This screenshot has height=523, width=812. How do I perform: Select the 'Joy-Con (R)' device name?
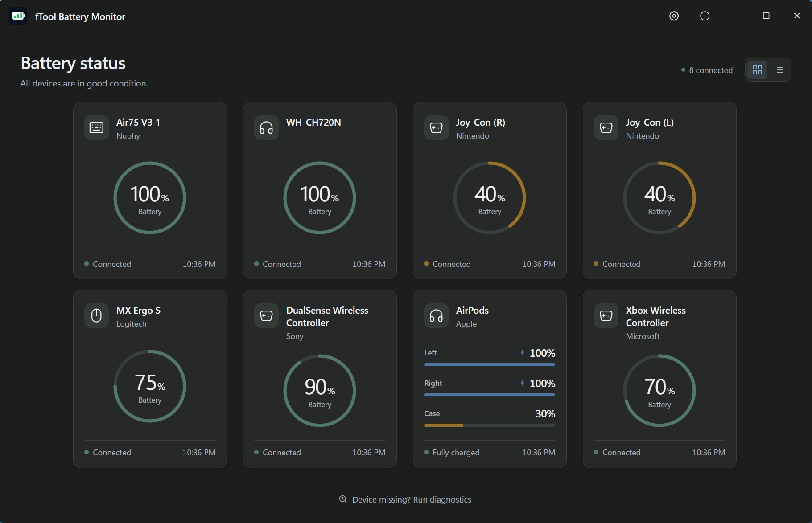(481, 123)
